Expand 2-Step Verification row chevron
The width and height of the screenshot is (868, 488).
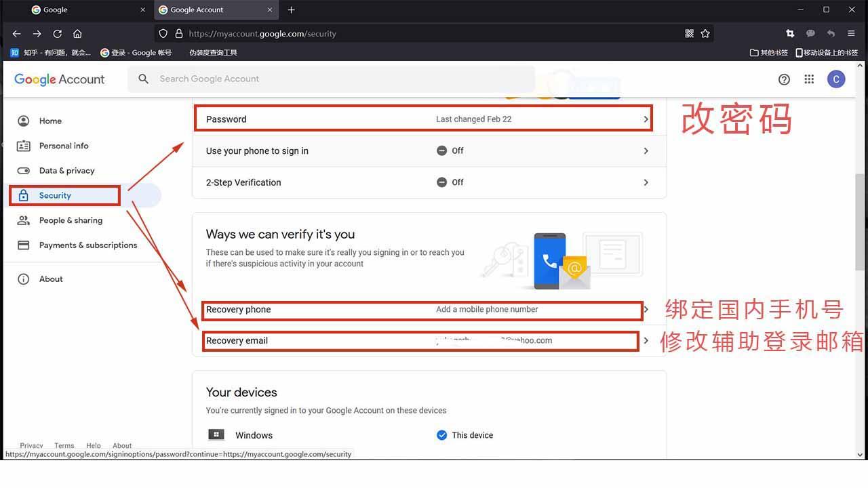point(646,182)
